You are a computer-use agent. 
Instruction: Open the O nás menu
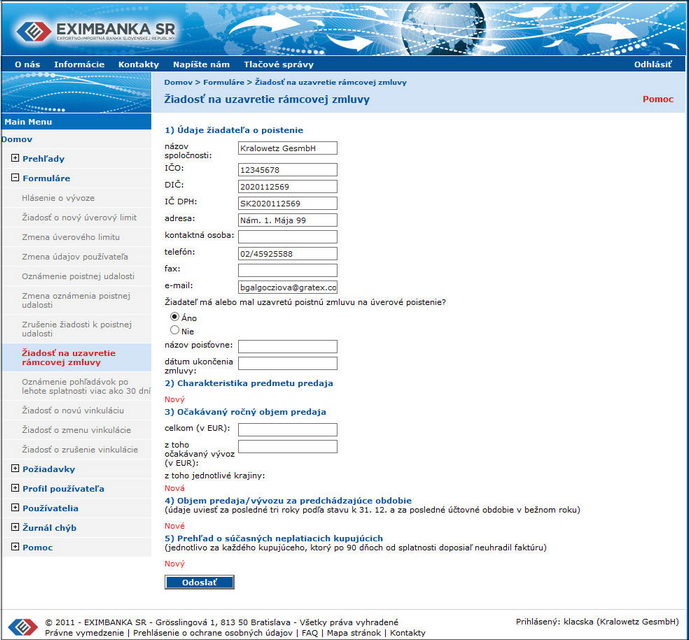[27, 65]
